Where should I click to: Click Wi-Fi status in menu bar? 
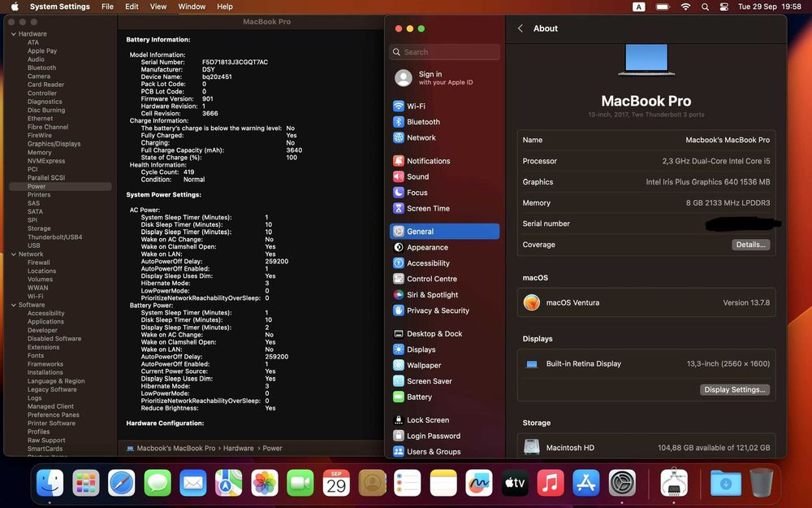tap(685, 7)
